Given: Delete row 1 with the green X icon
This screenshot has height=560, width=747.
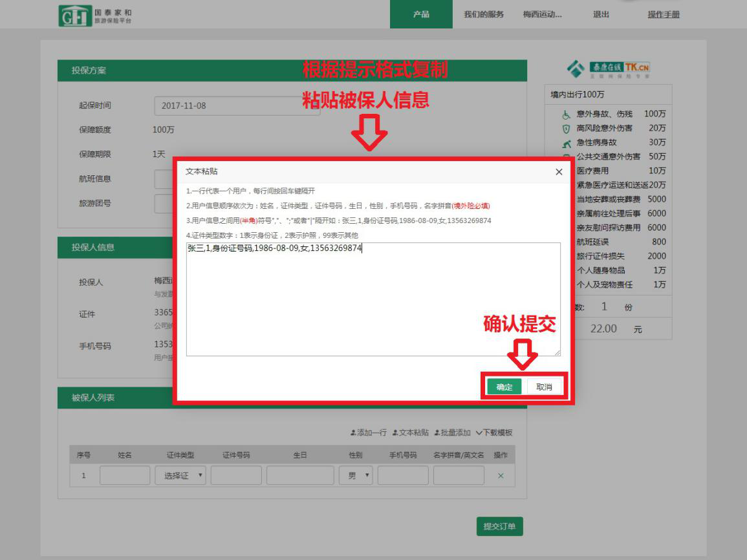Looking at the screenshot, I should [501, 476].
